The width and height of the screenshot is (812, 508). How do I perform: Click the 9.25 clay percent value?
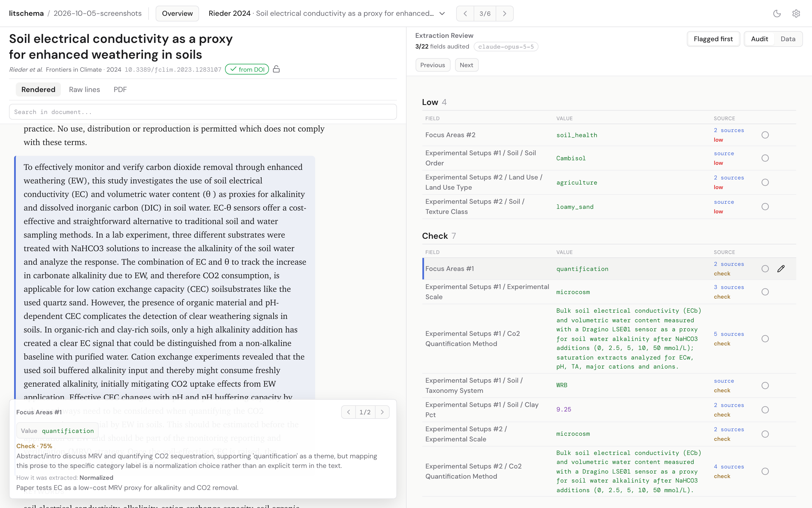563,409
